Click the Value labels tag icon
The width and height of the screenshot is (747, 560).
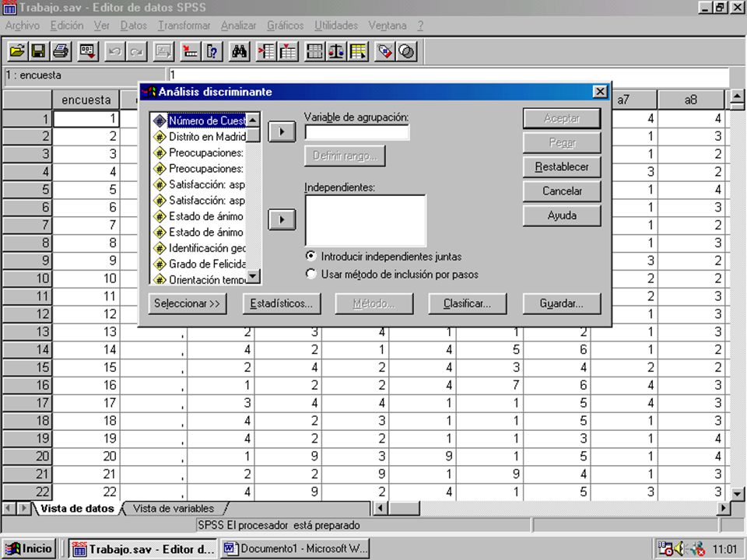385,51
